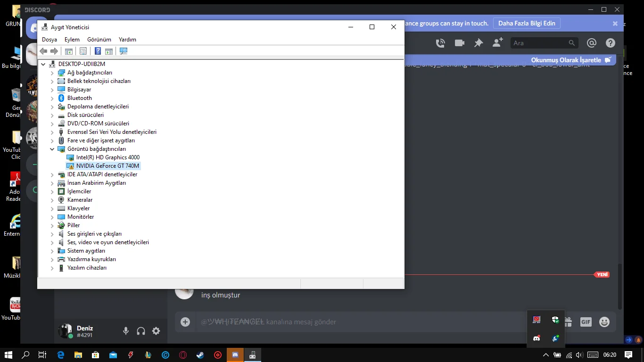Click the Back arrow in Device Manager toolbar
Viewport: 644px width, 362px height.
[43, 51]
